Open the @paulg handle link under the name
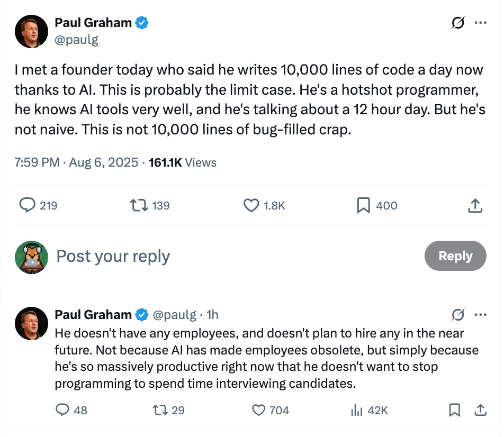 click(76, 40)
